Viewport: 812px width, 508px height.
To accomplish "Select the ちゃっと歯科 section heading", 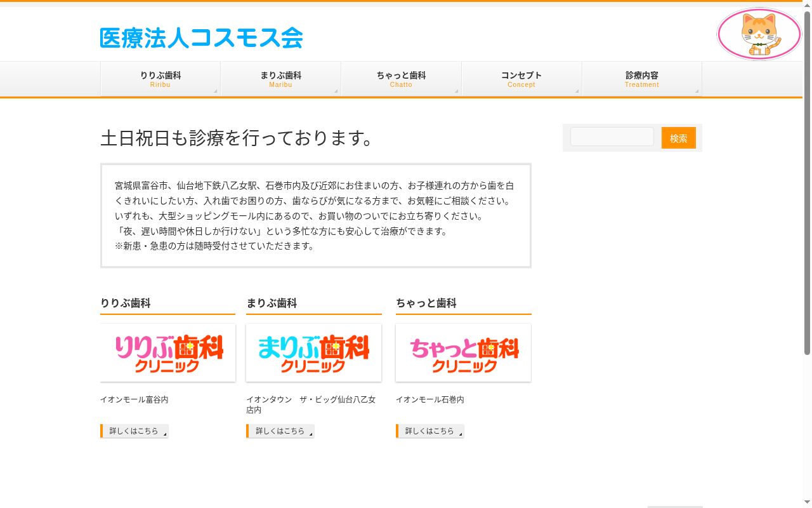I will pyautogui.click(x=426, y=304).
